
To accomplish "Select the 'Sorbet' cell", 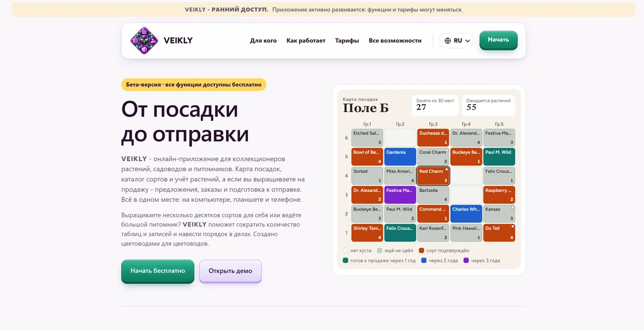I will point(367,176).
